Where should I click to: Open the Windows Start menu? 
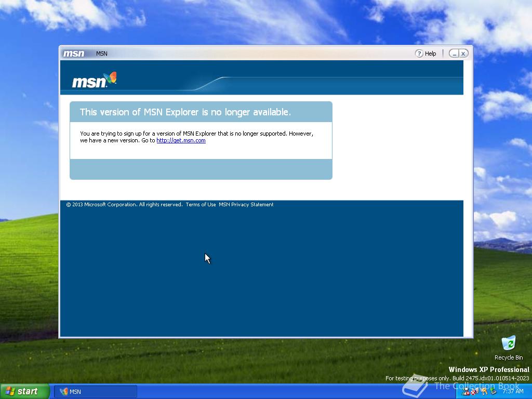[x=25, y=392]
